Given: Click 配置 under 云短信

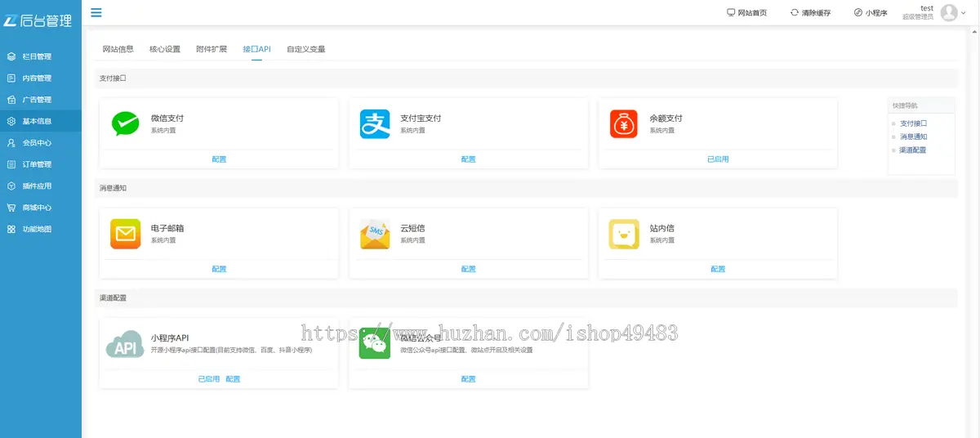Looking at the screenshot, I should click(468, 269).
